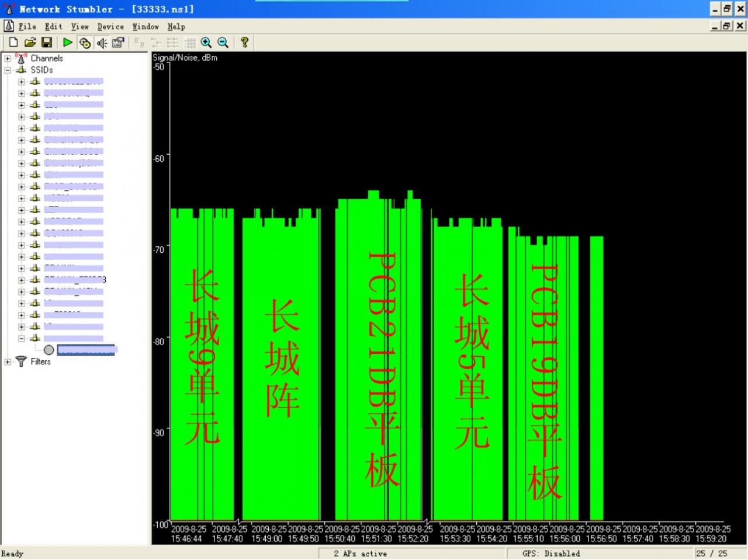Click the -70 axis label

tap(159, 249)
